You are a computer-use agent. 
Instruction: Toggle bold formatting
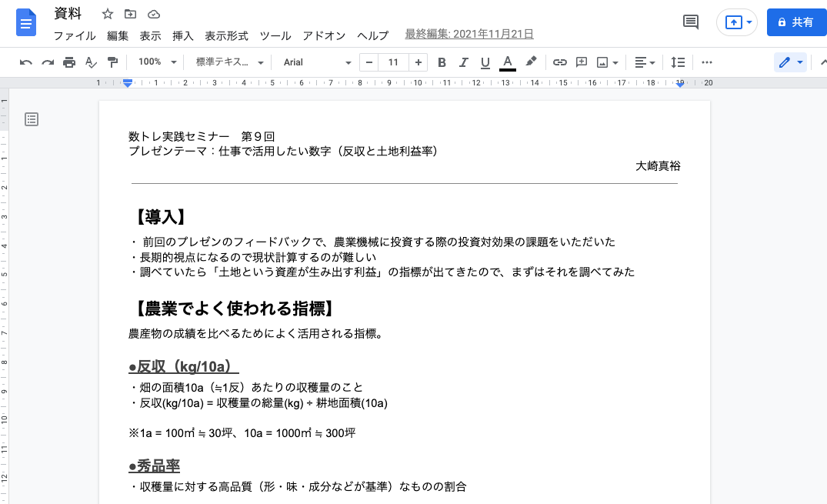click(442, 62)
